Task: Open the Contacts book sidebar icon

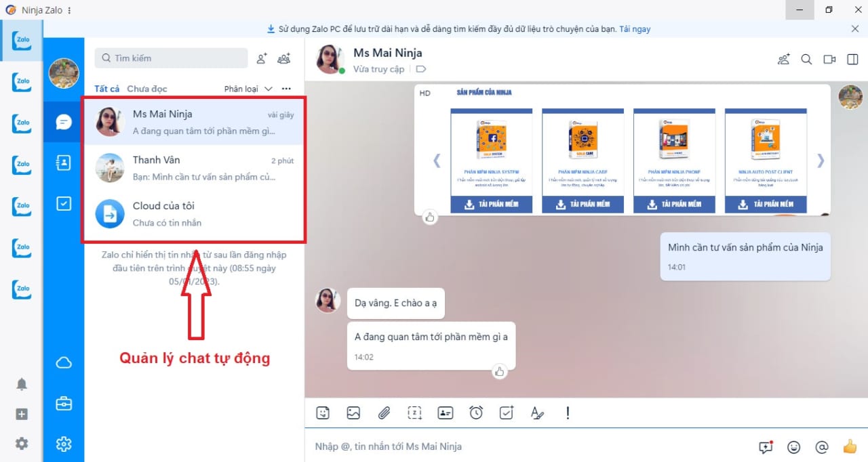Action: pos(64,163)
